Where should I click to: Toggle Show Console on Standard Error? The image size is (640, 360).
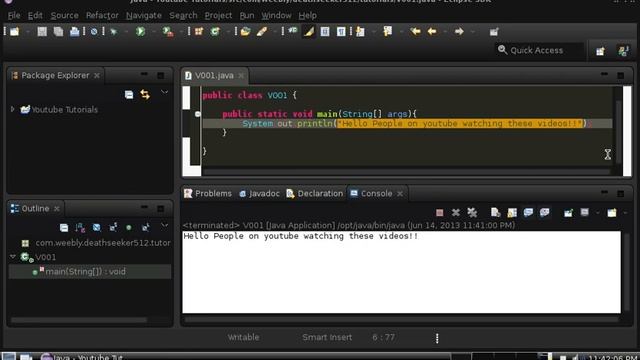click(544, 212)
